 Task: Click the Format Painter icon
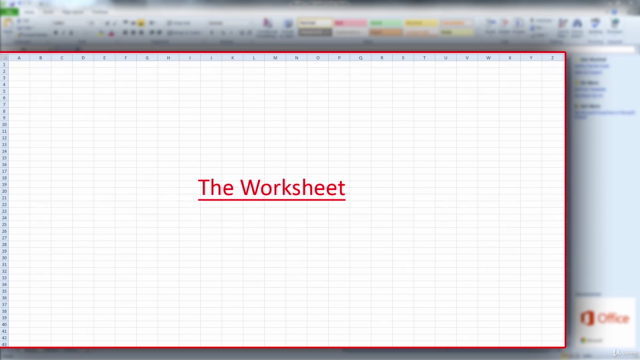20,36
